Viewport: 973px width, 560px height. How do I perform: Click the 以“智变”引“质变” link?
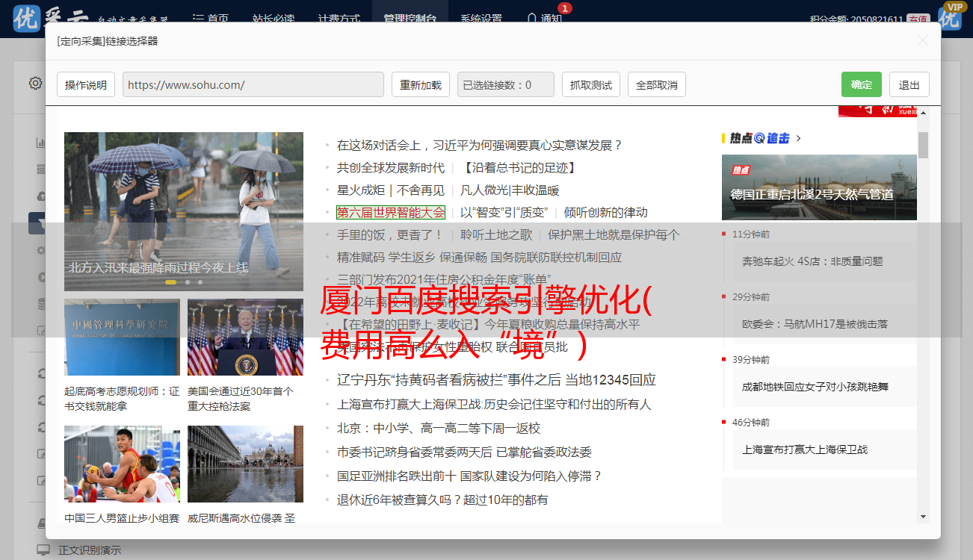[504, 212]
